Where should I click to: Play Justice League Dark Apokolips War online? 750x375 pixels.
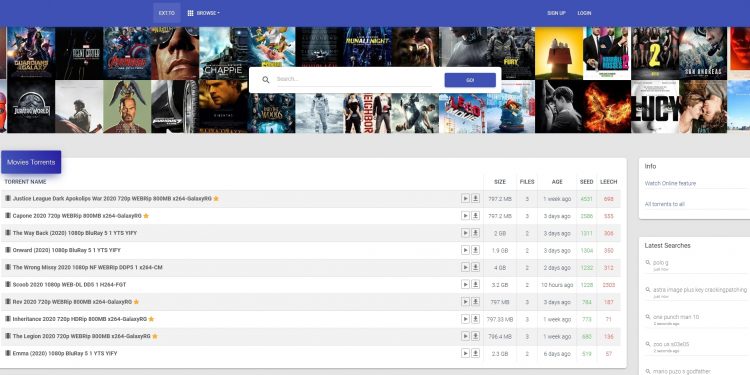click(465, 199)
